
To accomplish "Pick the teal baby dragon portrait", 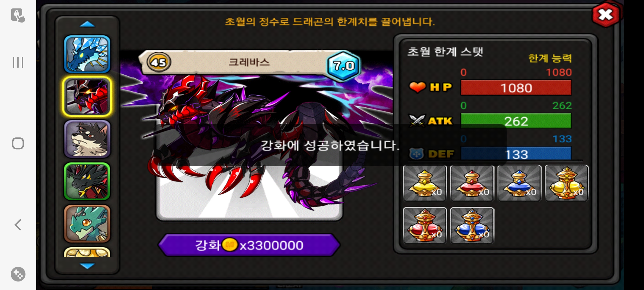I will [87, 224].
